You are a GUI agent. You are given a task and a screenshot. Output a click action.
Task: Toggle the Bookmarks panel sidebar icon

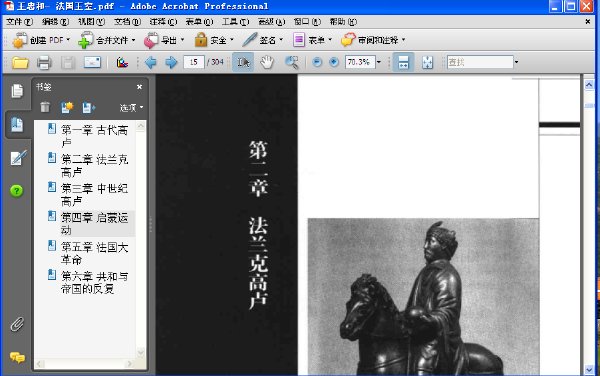17,125
